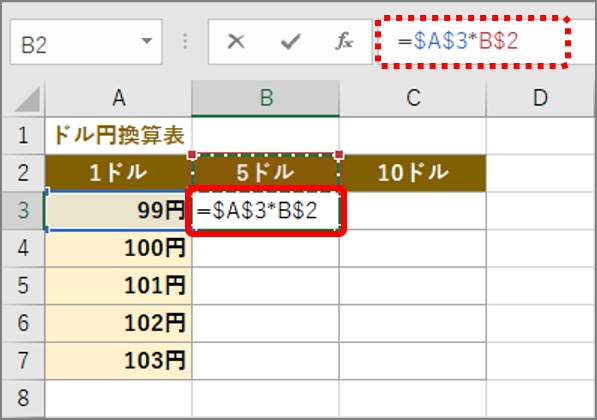Select column A header
This screenshot has height=420, width=597.
pyautogui.click(x=118, y=98)
